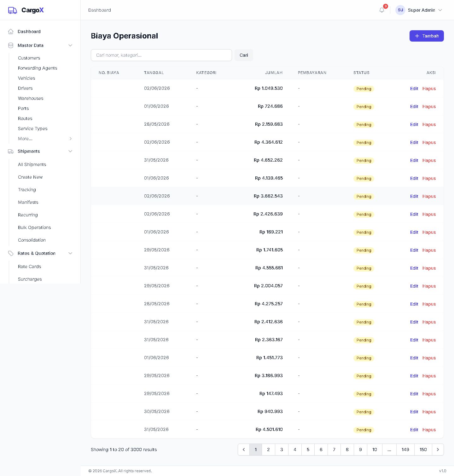Go to page 2 of results

(269, 450)
